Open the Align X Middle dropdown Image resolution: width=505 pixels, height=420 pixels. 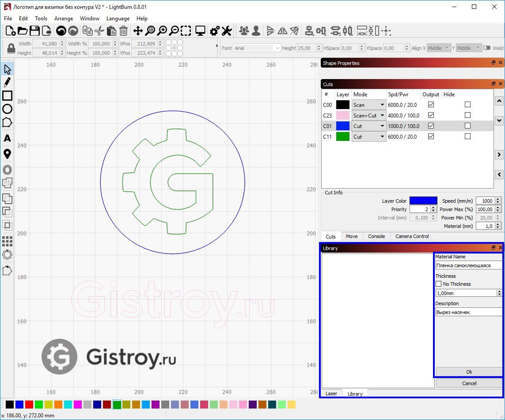[439, 48]
